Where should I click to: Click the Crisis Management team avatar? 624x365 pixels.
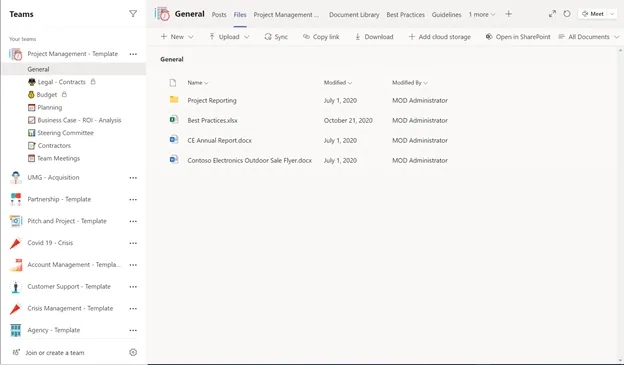point(16,308)
